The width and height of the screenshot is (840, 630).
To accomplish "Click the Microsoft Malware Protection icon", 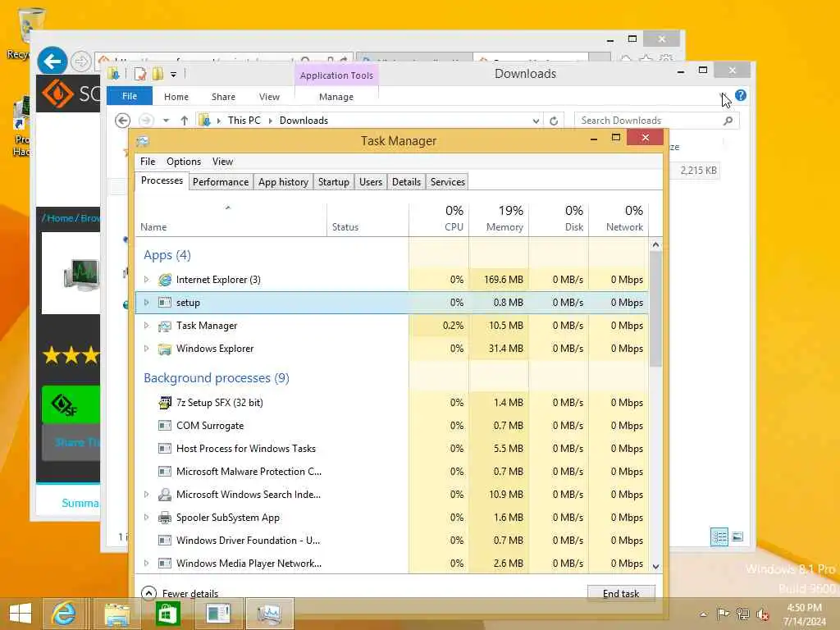I will pos(165,472).
